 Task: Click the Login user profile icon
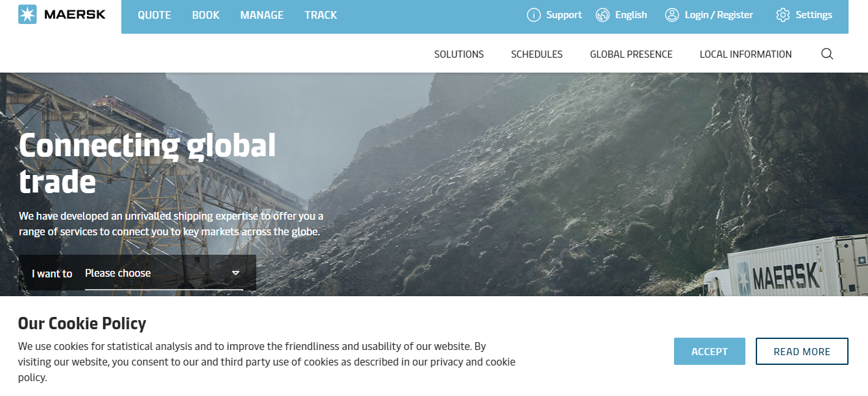(x=672, y=15)
